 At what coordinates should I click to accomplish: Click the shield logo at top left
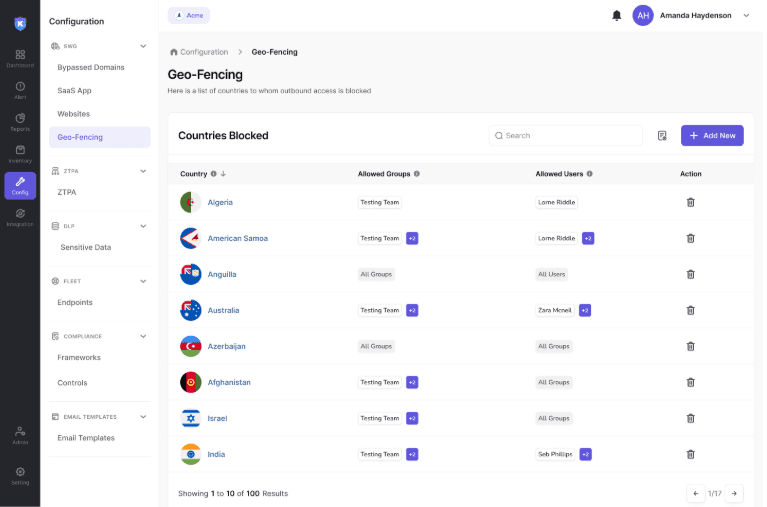click(x=20, y=23)
